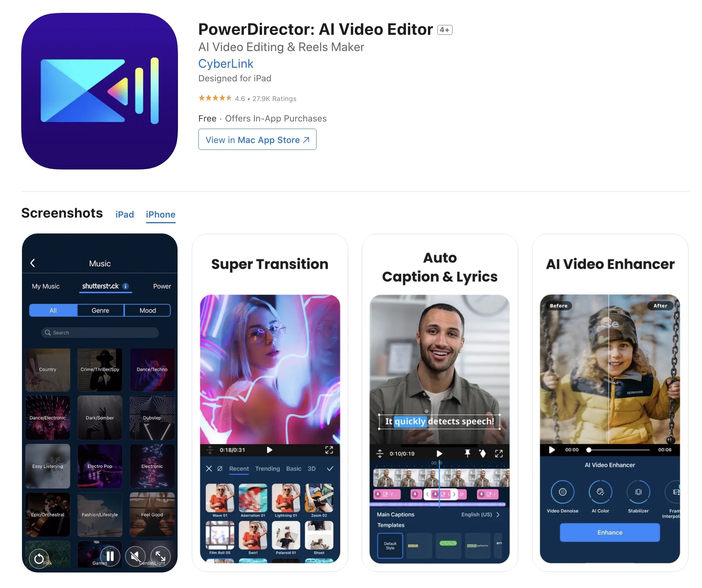The image size is (702, 588).
Task: Open the Dubstep genre tile
Action: click(152, 418)
